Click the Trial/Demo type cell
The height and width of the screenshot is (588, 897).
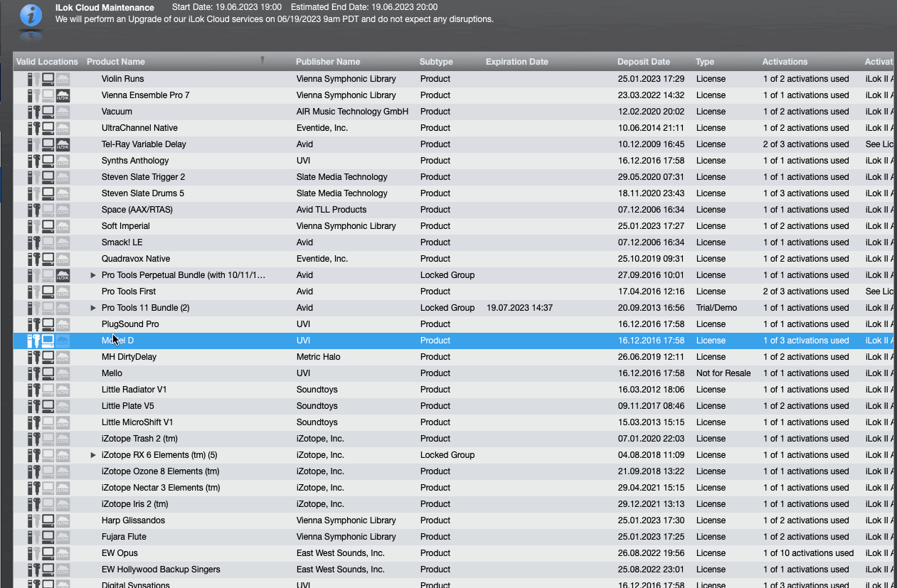coord(716,308)
